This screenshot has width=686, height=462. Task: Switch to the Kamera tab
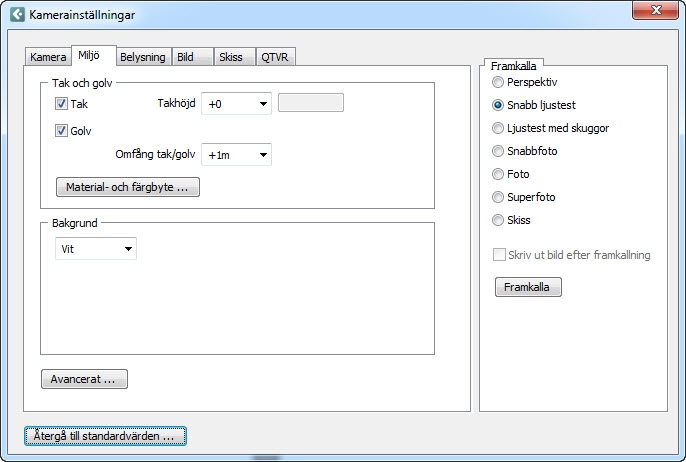click(x=48, y=57)
